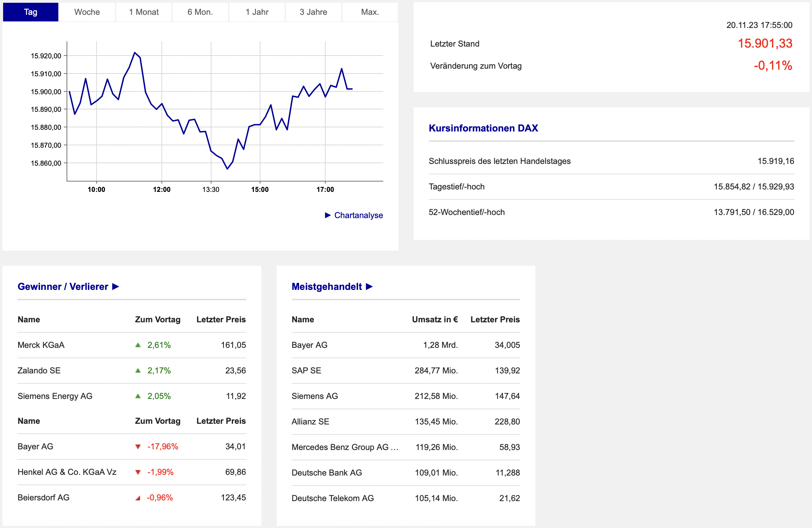
Task: Open Henkel AG & Co. KGaA Vz
Action: click(x=67, y=472)
